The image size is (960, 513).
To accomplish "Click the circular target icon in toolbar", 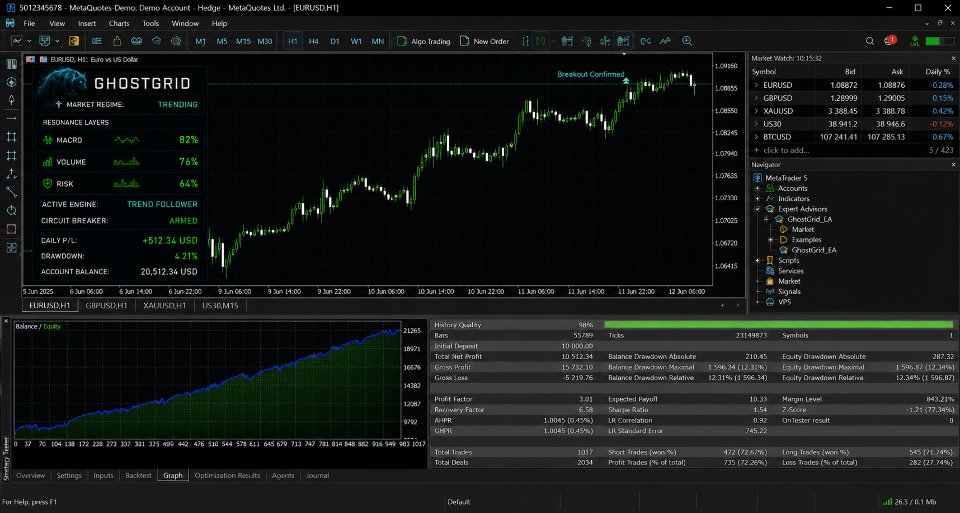I will click(x=176, y=41).
